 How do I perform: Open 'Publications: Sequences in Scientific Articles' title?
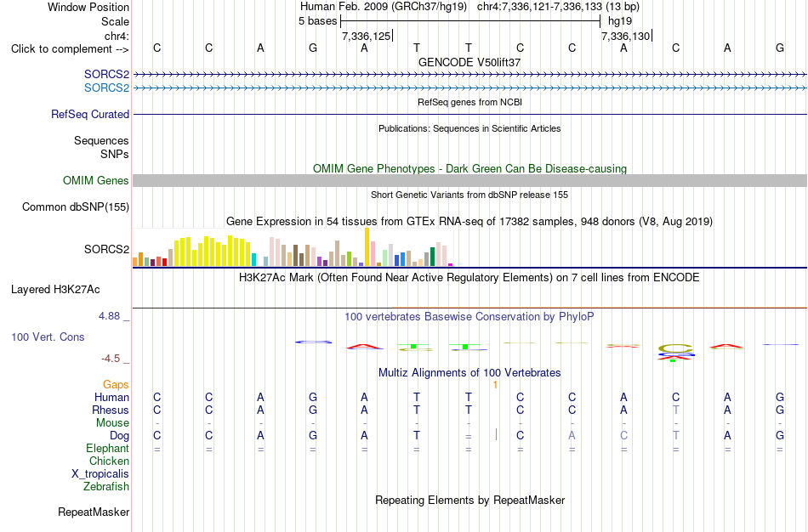point(469,128)
